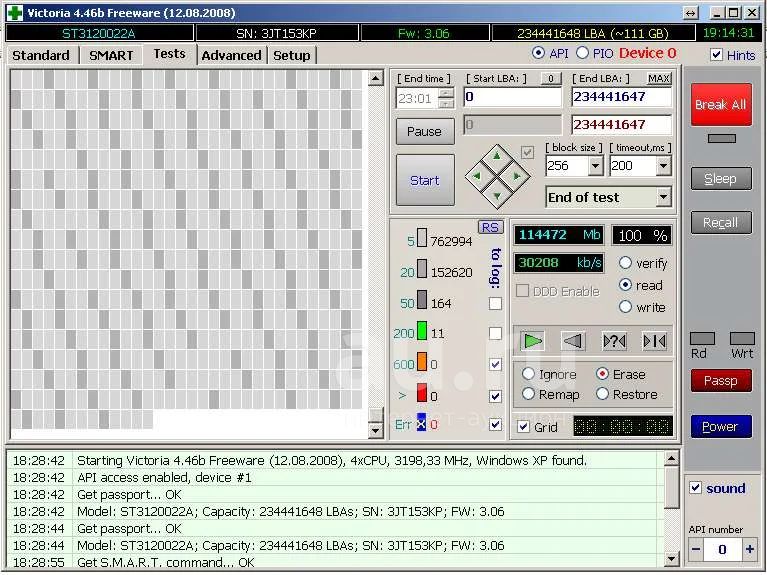
Task: Toggle DDD Enable checkbox
Action: click(522, 291)
